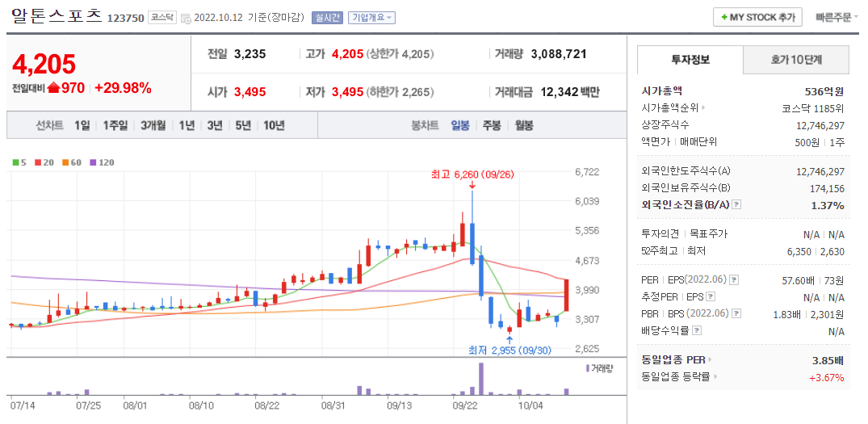
Task: Click the calendar icon before 2022.10.12 date
Action: click(186, 18)
